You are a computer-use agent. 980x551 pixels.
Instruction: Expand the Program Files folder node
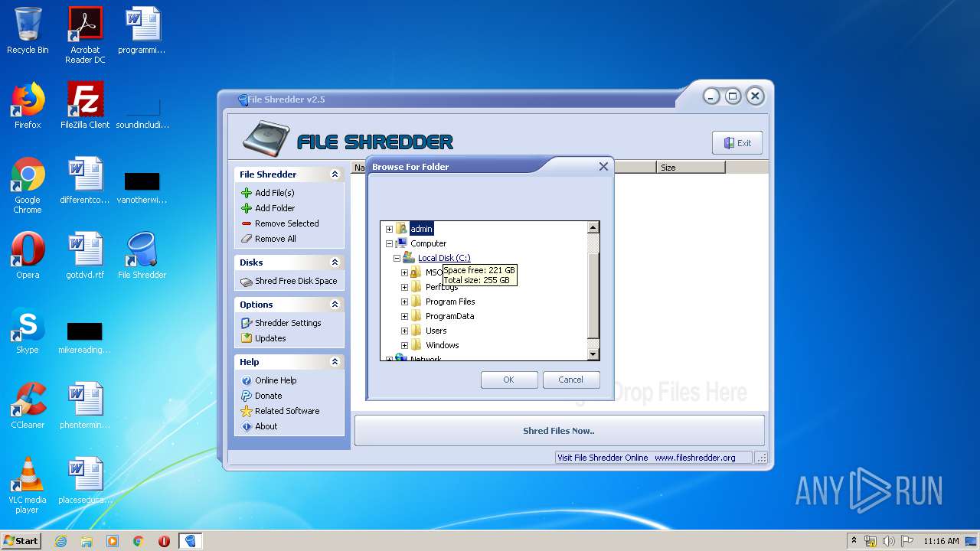click(x=404, y=302)
